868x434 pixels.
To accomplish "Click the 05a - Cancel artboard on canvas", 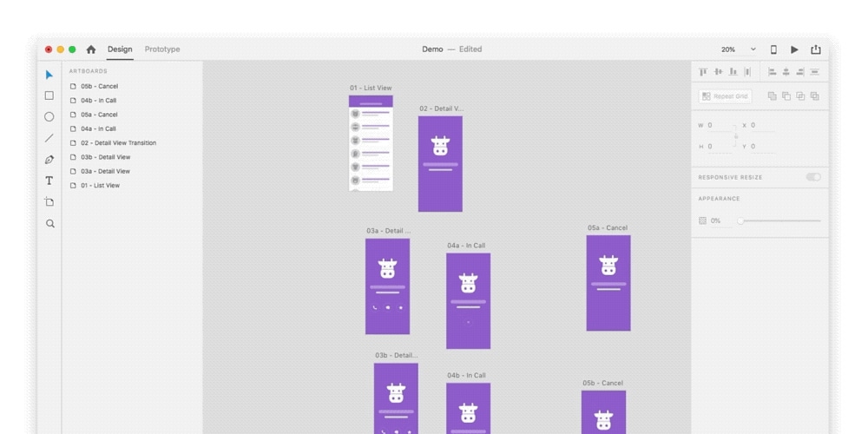I will (608, 283).
